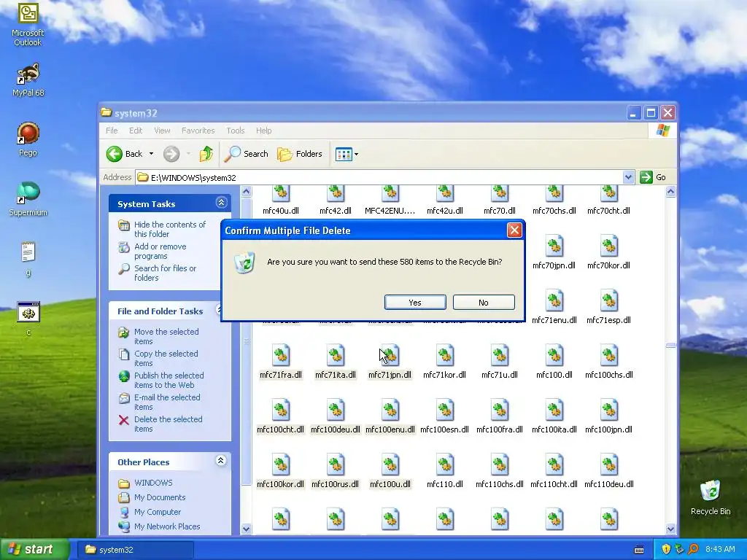Viewport: 747px width, 560px height.
Task: Open the Favorites menu
Action: [x=198, y=131]
